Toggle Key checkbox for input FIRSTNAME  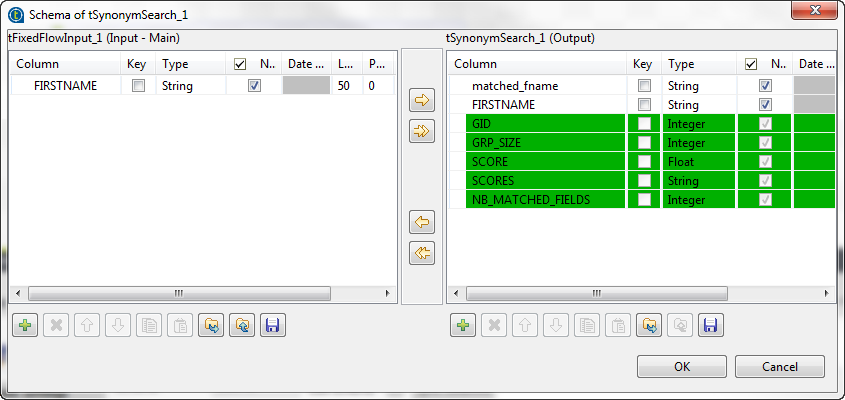click(138, 86)
